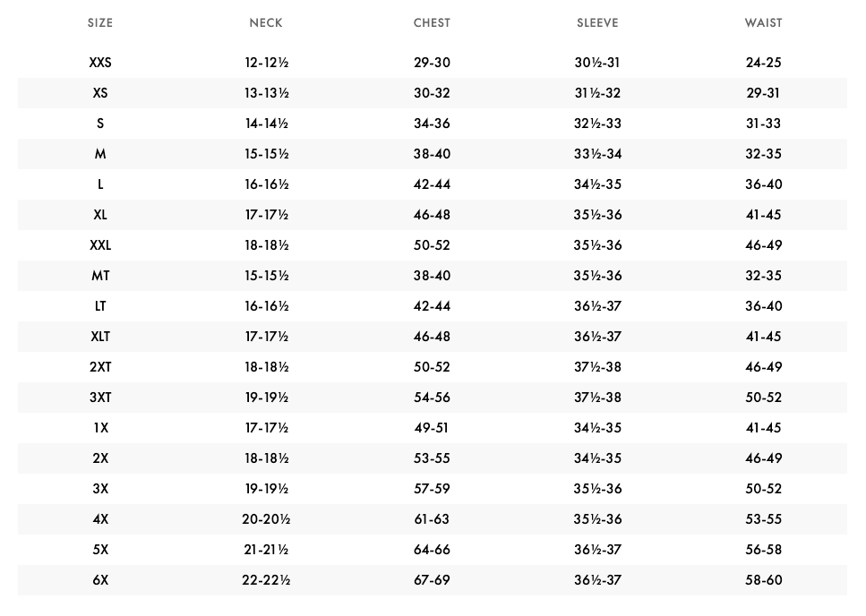Select chest value 54-56 in 3XT row

click(x=432, y=398)
